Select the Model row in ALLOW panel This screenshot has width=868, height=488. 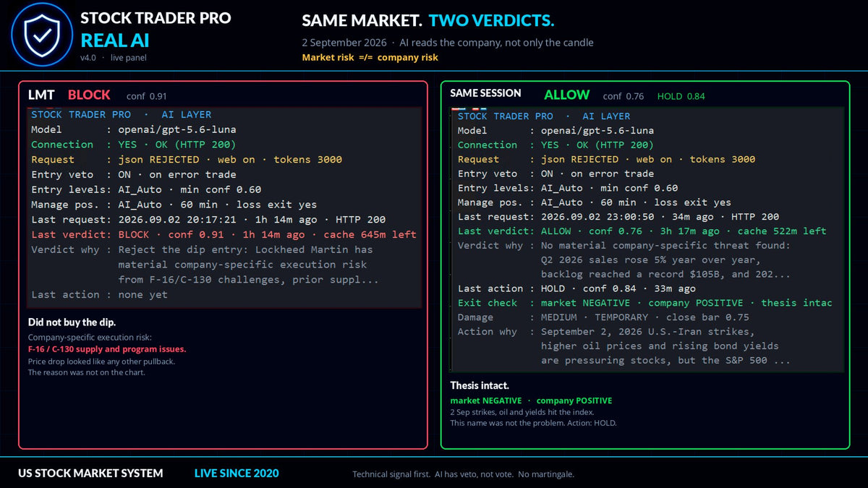click(x=556, y=131)
